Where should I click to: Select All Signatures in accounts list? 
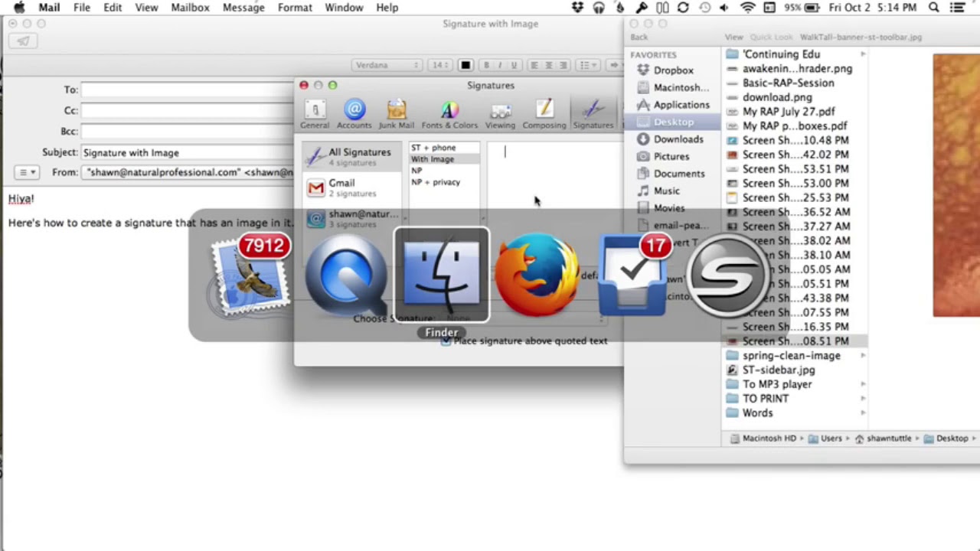tap(351, 156)
